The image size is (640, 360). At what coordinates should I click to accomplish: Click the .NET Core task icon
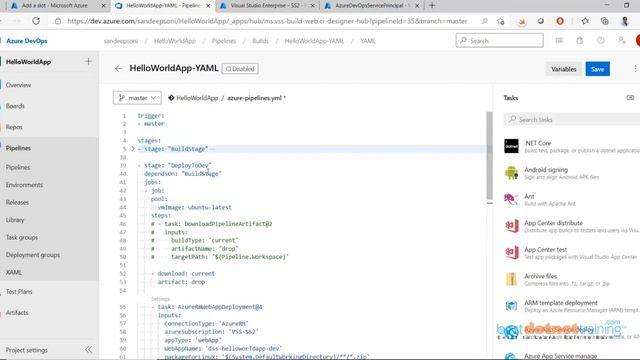tap(511, 146)
